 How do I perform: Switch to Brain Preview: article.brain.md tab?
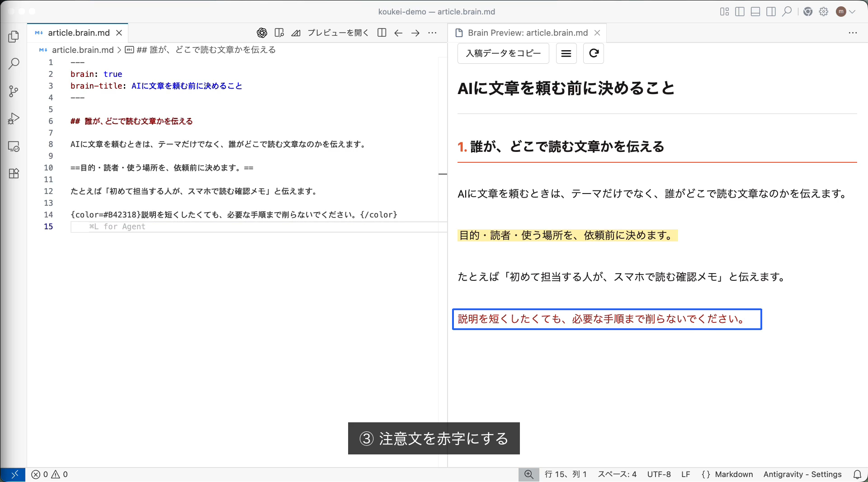pyautogui.click(x=528, y=33)
